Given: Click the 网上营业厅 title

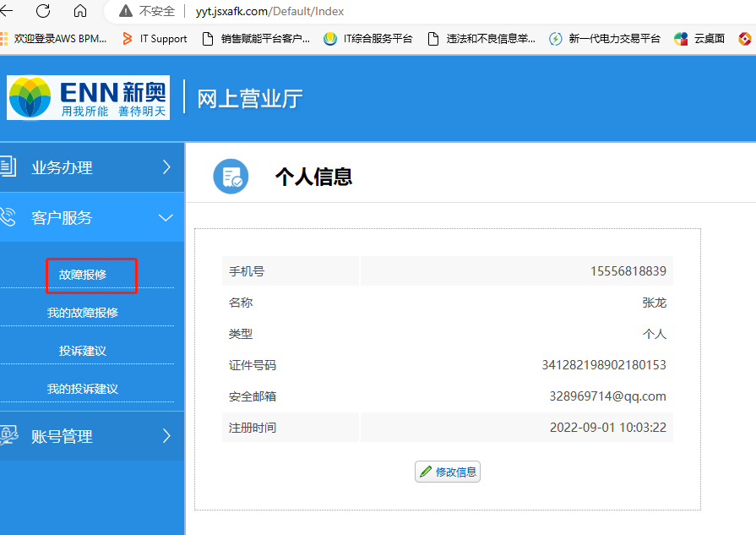Looking at the screenshot, I should [x=250, y=99].
